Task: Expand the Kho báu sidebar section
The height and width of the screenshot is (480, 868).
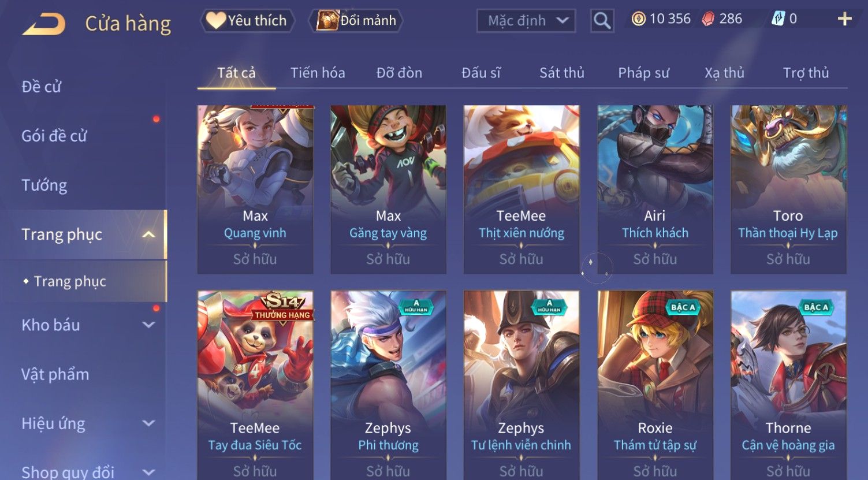Action: coord(148,325)
